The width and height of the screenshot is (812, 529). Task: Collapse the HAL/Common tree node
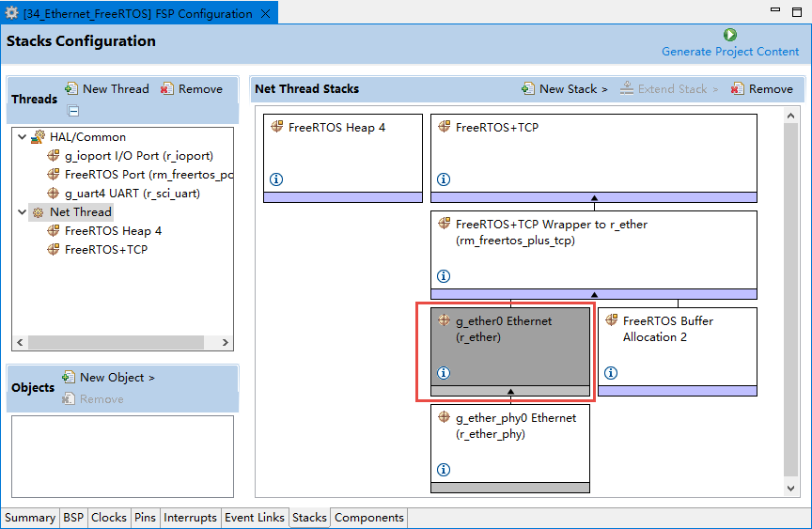click(22, 137)
